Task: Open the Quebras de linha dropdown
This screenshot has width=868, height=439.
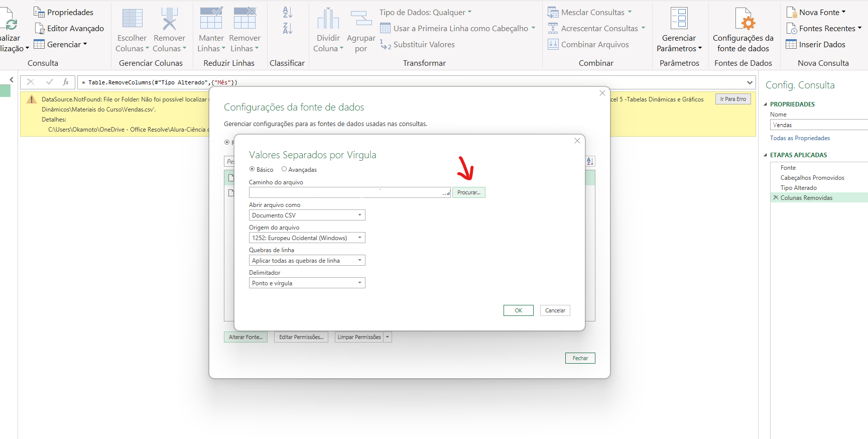Action: (x=307, y=260)
